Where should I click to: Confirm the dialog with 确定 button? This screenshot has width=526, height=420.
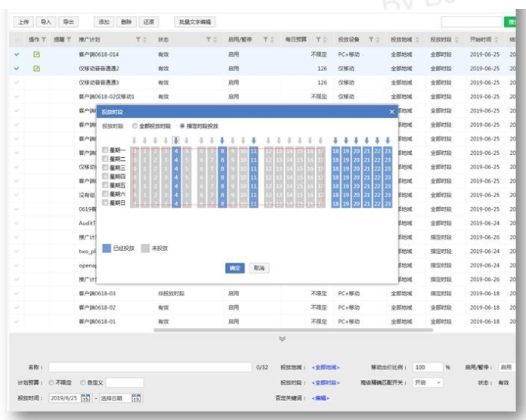point(235,268)
